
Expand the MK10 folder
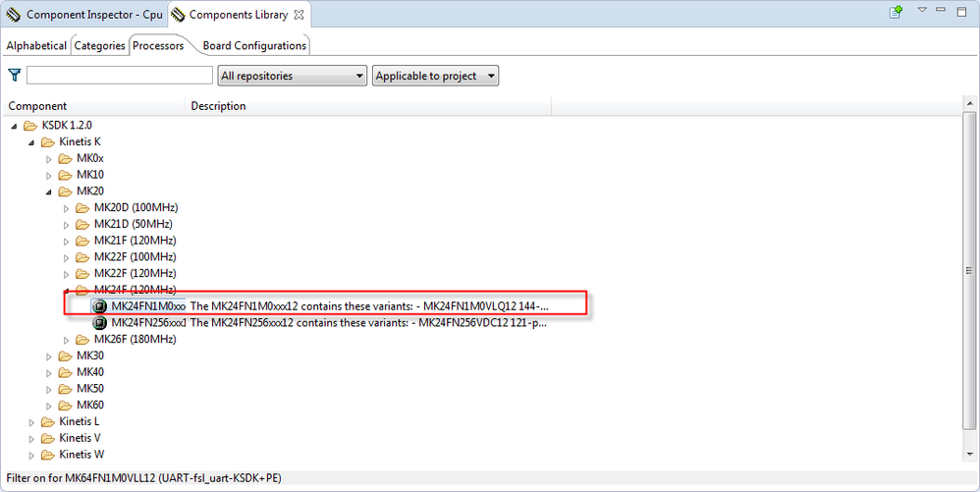[x=49, y=175]
